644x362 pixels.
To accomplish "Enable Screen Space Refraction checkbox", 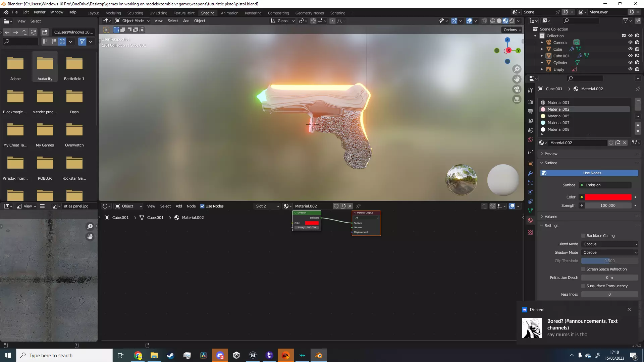I will (583, 269).
